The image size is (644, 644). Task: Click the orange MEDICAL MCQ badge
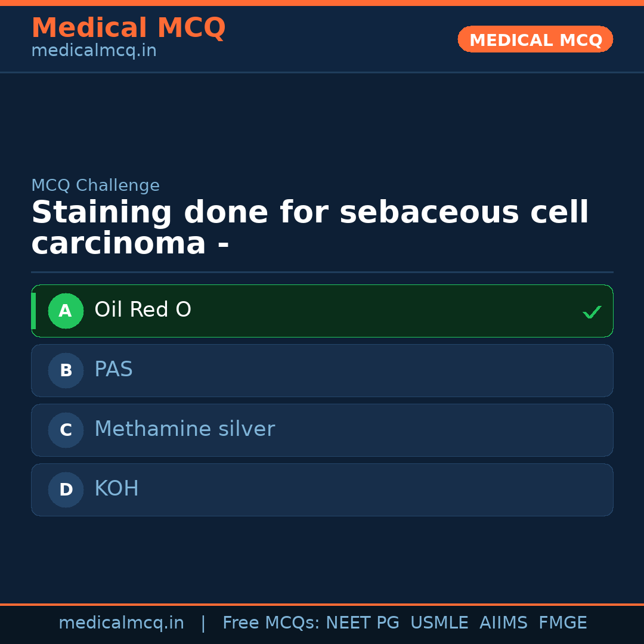point(535,39)
